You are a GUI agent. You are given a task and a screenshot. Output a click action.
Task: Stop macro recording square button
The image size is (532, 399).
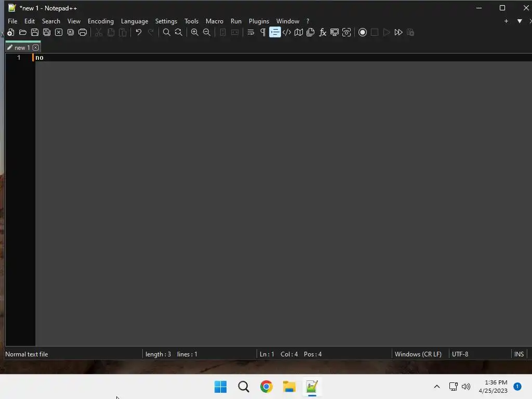click(375, 33)
